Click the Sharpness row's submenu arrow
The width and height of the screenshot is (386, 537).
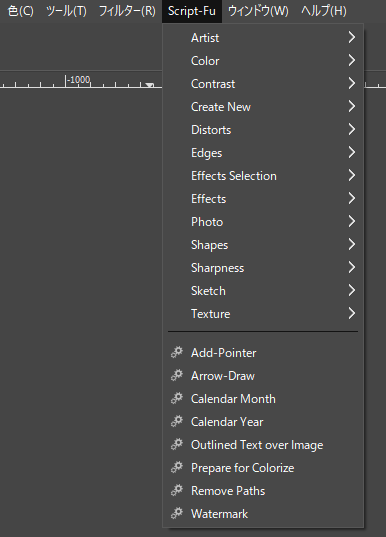(x=352, y=267)
